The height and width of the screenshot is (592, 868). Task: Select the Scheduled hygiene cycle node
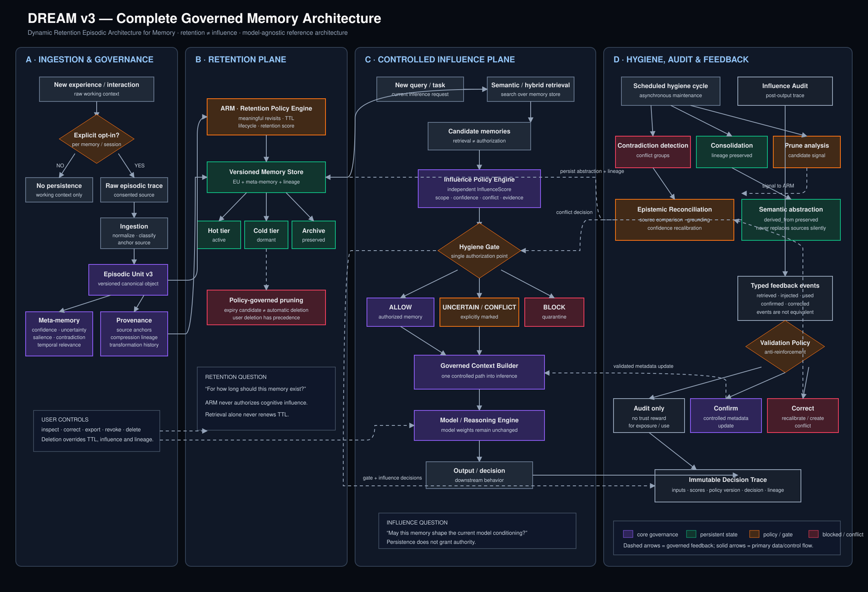click(x=671, y=91)
